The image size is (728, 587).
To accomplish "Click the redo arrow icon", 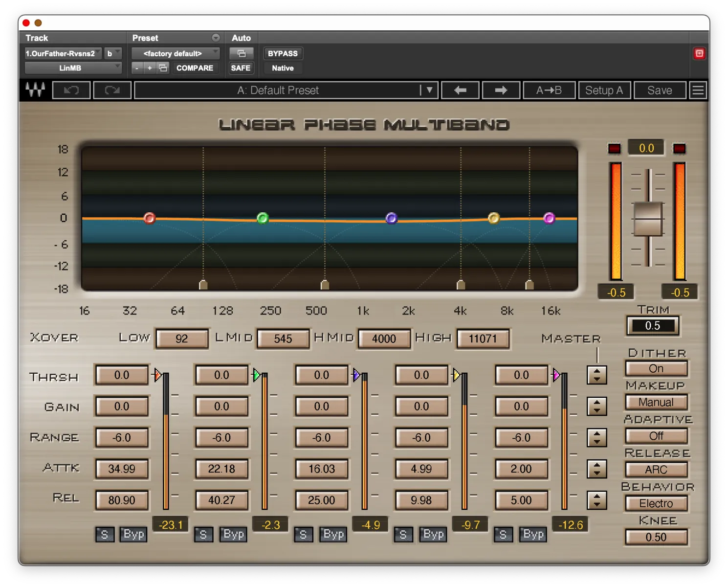I will coord(112,90).
